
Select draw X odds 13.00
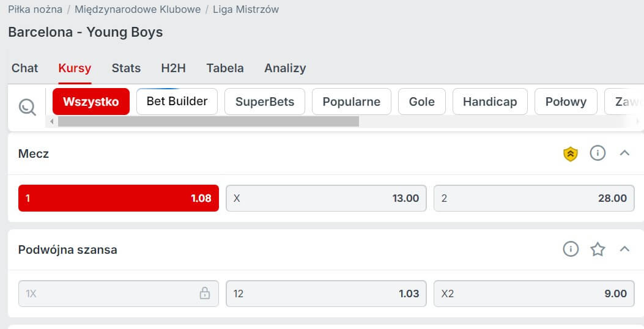click(326, 198)
